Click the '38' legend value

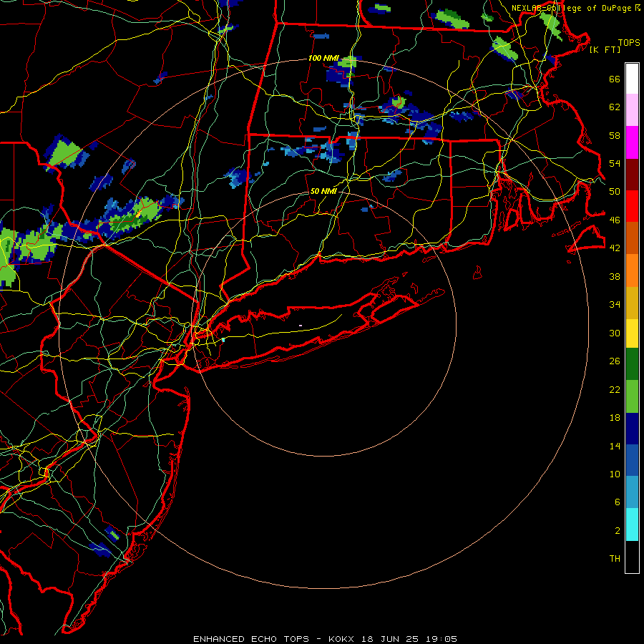(x=615, y=276)
